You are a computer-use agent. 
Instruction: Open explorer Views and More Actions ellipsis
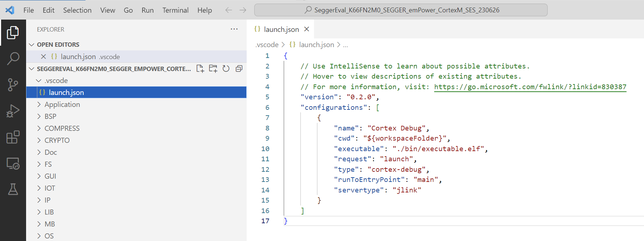coord(234,29)
